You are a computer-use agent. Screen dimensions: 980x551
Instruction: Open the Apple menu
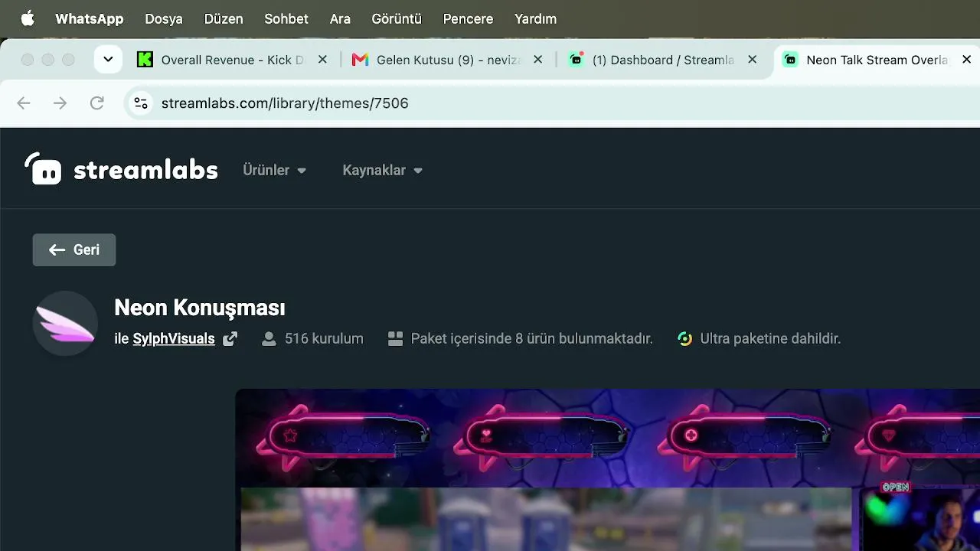click(28, 18)
